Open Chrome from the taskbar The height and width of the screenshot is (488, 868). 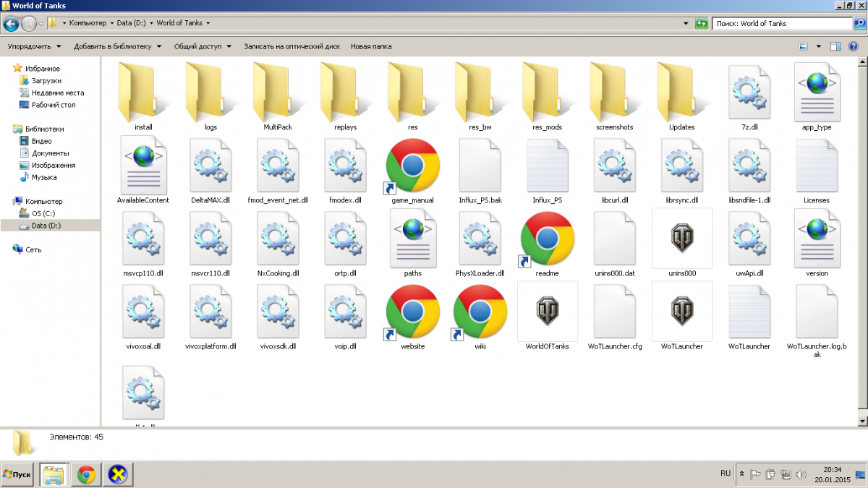coord(86,475)
